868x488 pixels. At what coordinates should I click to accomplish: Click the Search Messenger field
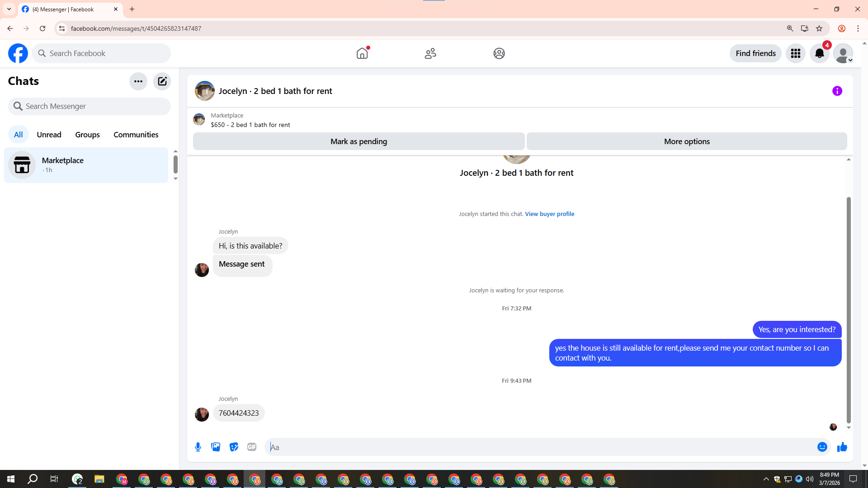pyautogui.click(x=90, y=106)
